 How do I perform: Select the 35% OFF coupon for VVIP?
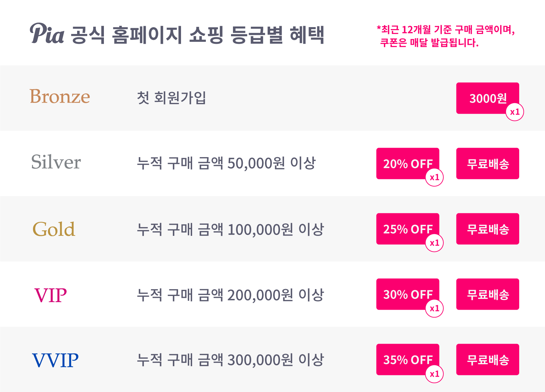[408, 359]
